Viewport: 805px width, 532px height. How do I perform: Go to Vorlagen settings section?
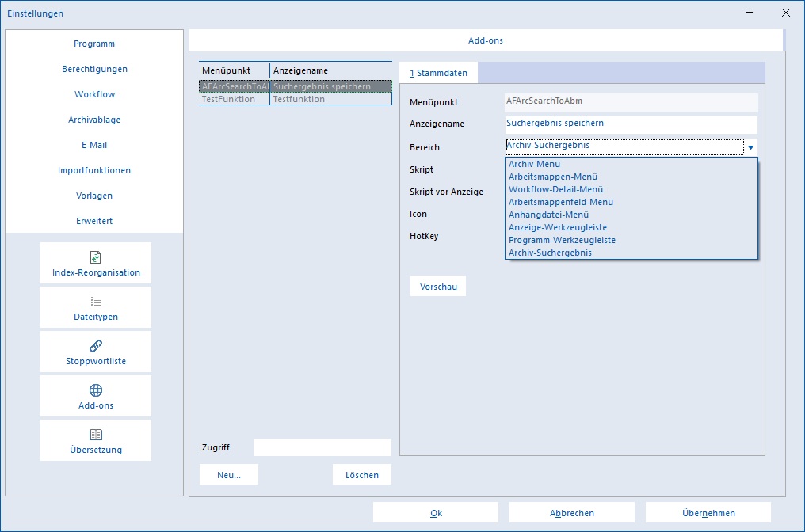click(x=94, y=196)
